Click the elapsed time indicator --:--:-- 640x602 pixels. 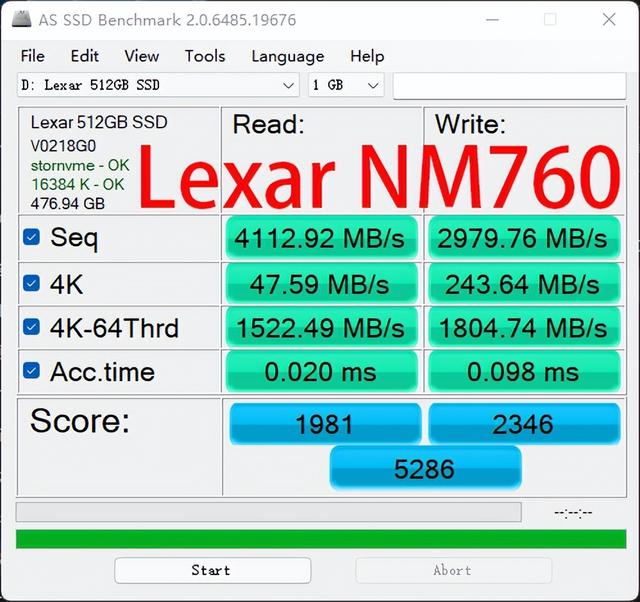[573, 513]
